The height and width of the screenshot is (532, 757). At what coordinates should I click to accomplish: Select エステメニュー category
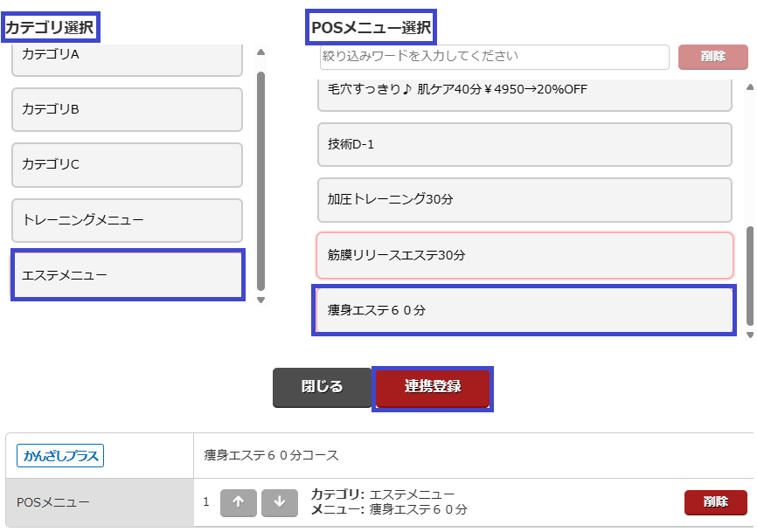tap(127, 275)
